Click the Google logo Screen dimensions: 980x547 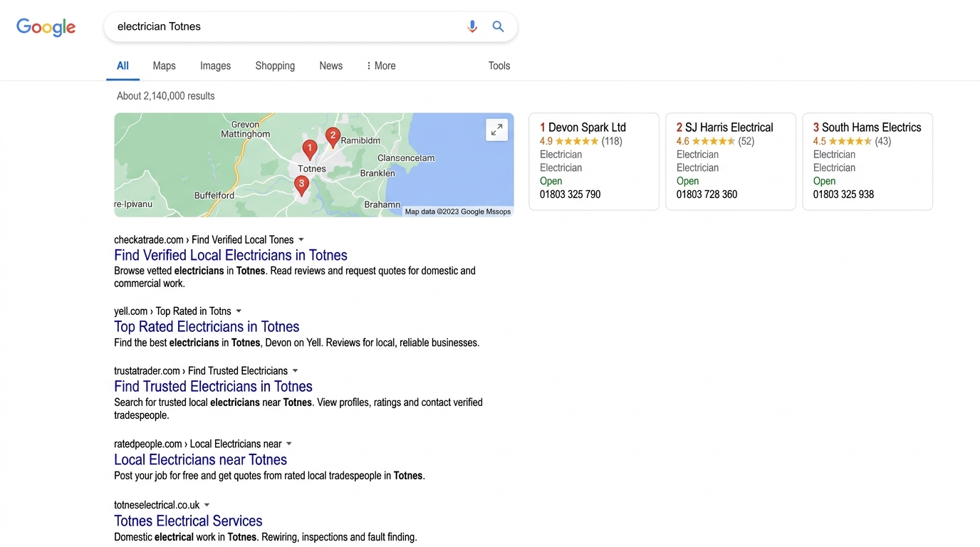[x=46, y=27]
